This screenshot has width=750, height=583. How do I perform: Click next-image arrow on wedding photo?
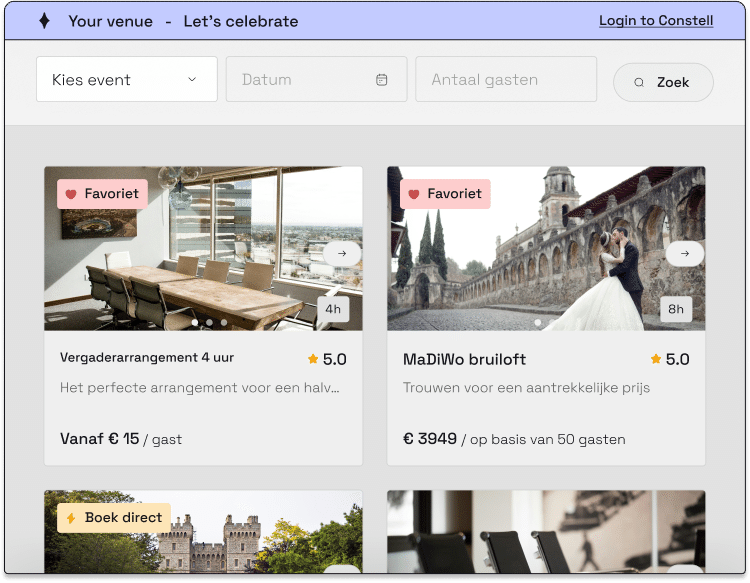pos(684,254)
